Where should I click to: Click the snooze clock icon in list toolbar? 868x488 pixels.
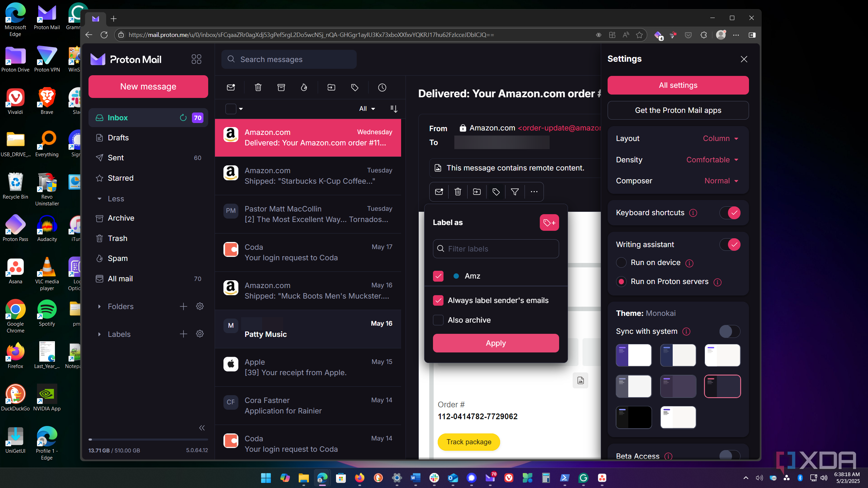point(382,87)
